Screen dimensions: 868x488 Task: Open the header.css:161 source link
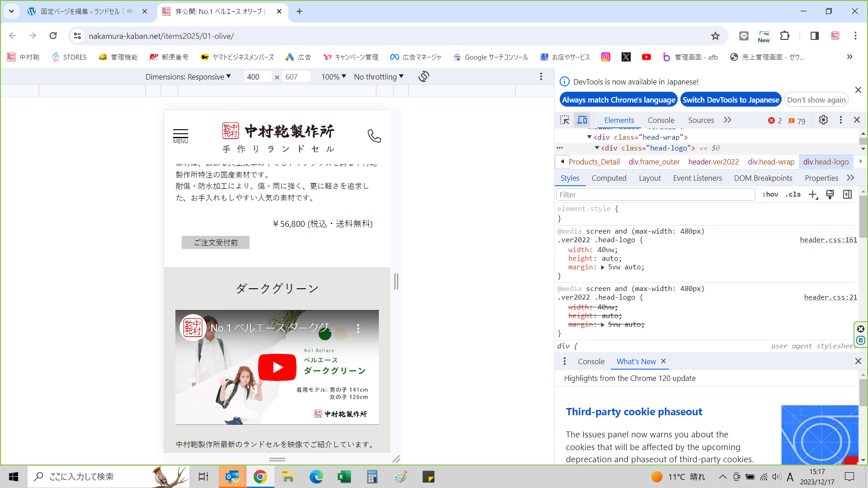click(828, 240)
